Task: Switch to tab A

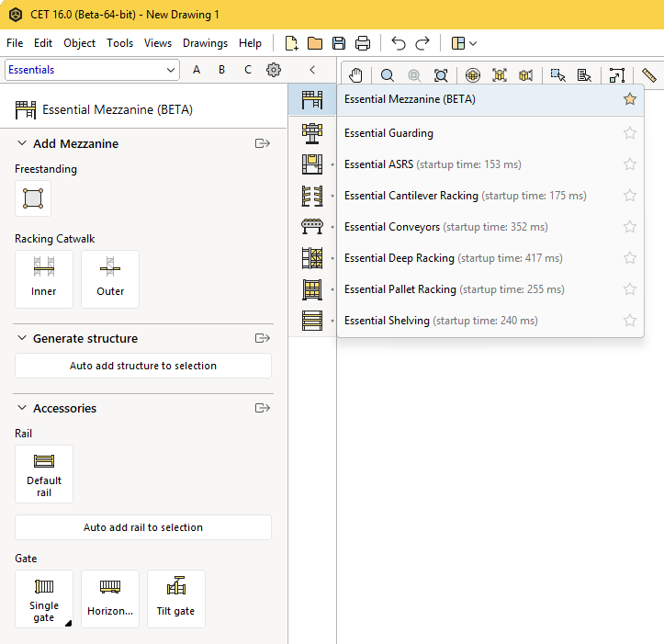Action: (x=197, y=70)
